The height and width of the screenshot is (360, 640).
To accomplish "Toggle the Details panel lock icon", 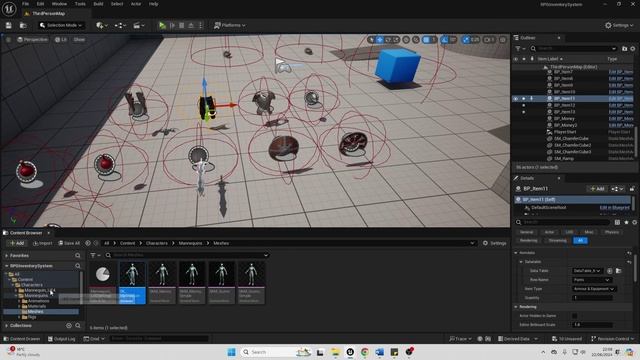I will (x=632, y=189).
